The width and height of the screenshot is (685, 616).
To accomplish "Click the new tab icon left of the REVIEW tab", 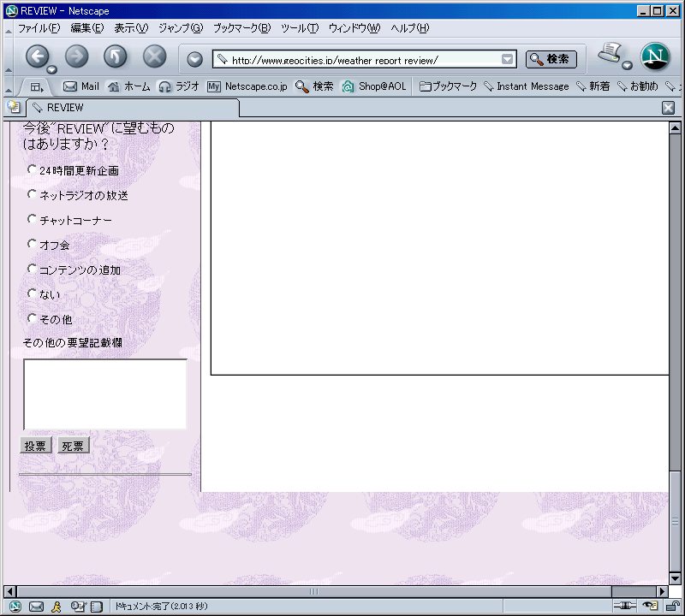I will click(x=14, y=107).
